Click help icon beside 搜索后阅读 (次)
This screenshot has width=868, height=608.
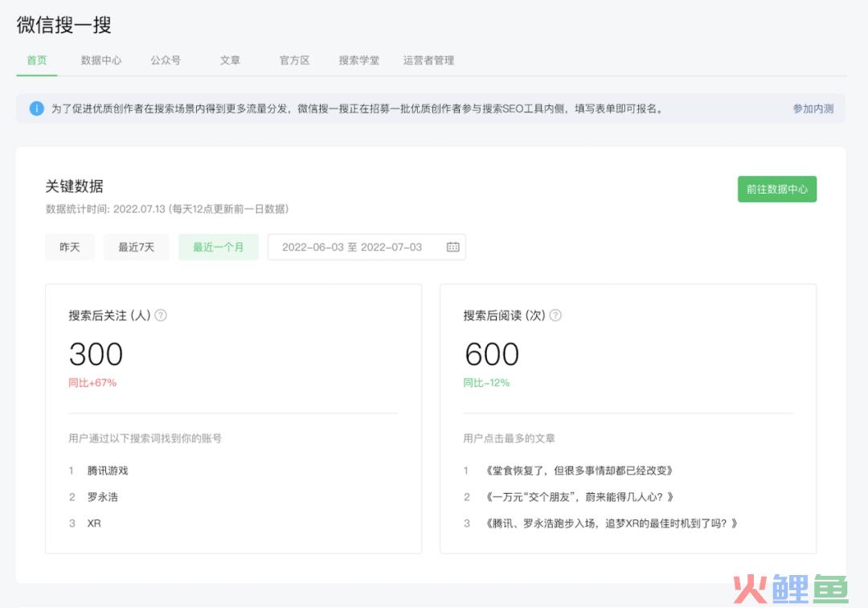(555, 315)
